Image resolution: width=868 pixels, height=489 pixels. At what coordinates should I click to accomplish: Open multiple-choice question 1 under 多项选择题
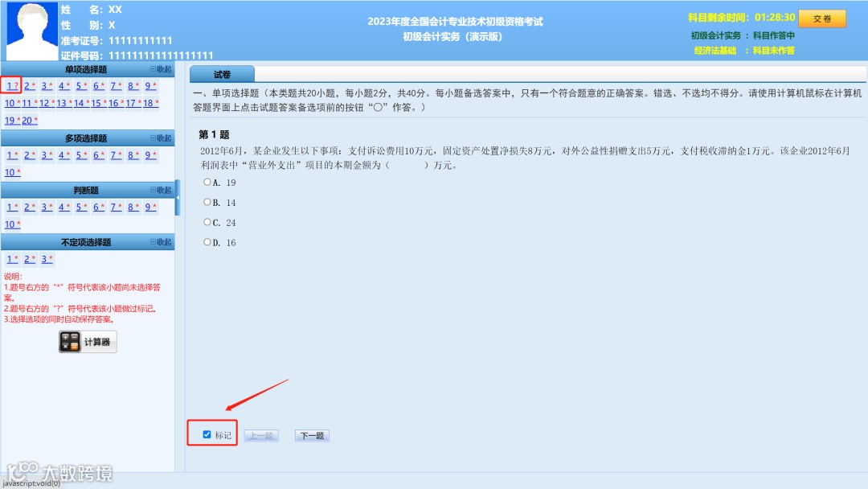pos(12,155)
